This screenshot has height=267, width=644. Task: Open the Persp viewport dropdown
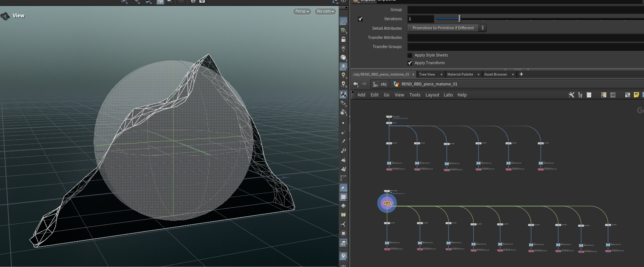coord(302,11)
